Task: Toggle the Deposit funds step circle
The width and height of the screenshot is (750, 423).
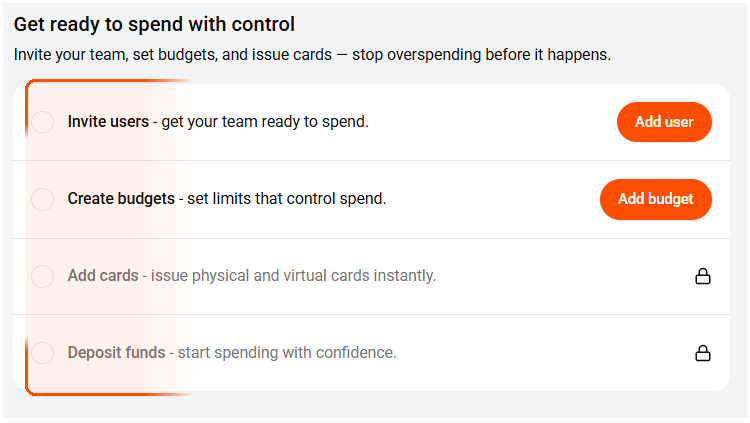Action: [42, 353]
